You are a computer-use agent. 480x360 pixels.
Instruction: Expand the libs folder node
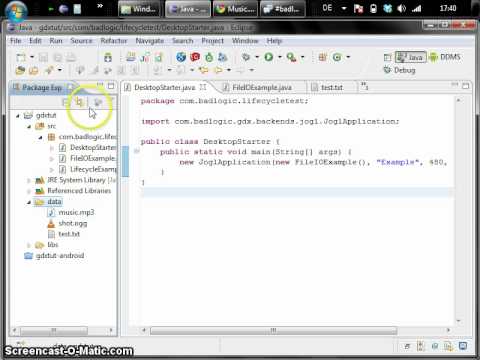pos(29,245)
